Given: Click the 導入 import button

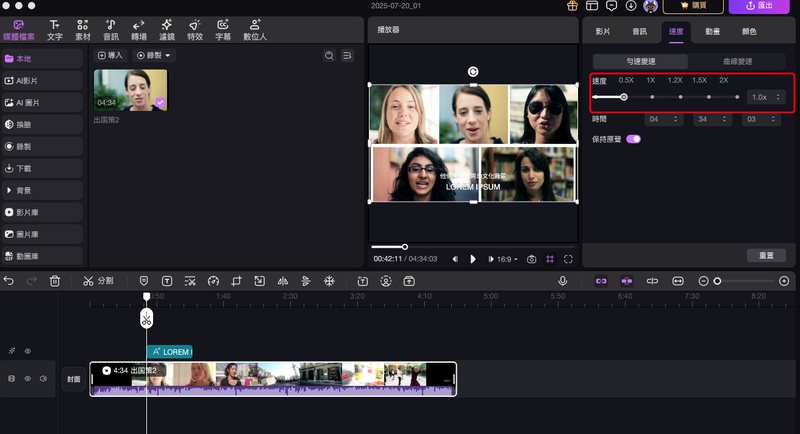Looking at the screenshot, I should click(x=110, y=55).
